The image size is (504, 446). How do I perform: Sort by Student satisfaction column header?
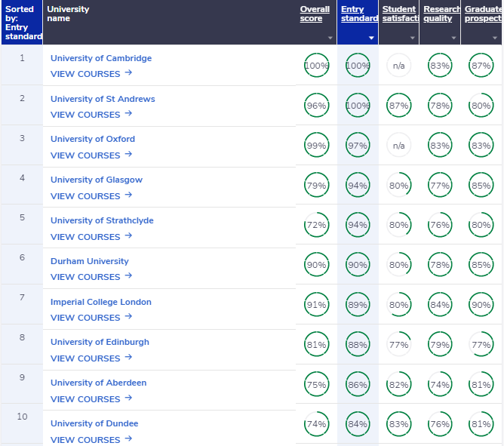pyautogui.click(x=401, y=14)
